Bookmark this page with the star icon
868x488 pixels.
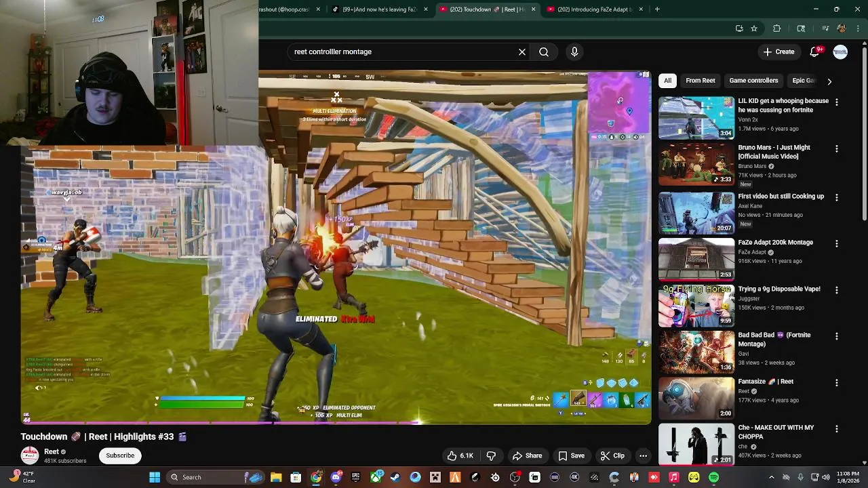(754, 28)
